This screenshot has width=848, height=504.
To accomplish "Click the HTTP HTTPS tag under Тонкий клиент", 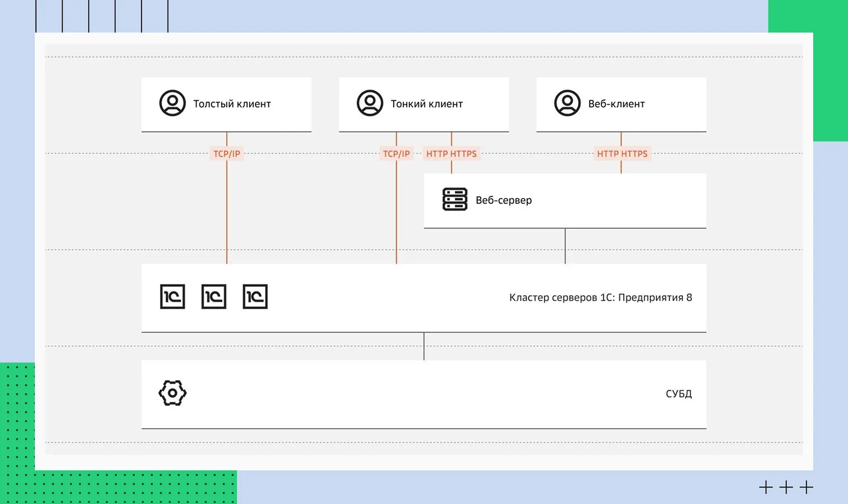I will tap(452, 154).
